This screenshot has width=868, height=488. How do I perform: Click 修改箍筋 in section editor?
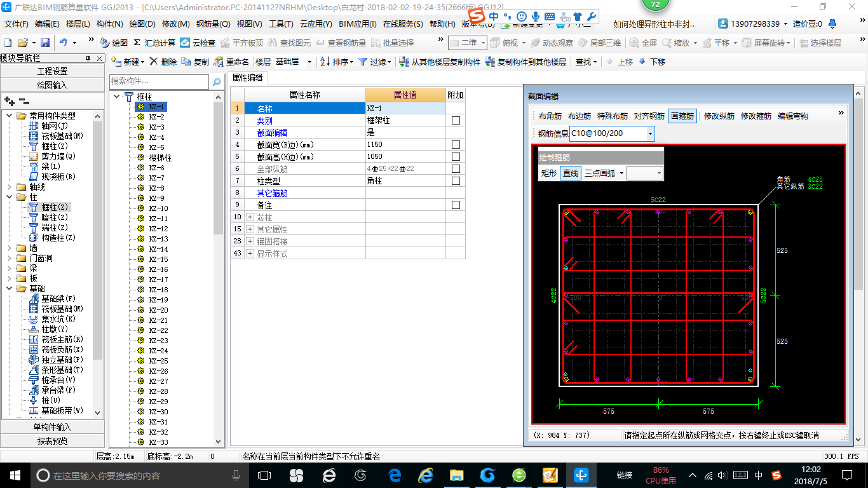point(756,116)
